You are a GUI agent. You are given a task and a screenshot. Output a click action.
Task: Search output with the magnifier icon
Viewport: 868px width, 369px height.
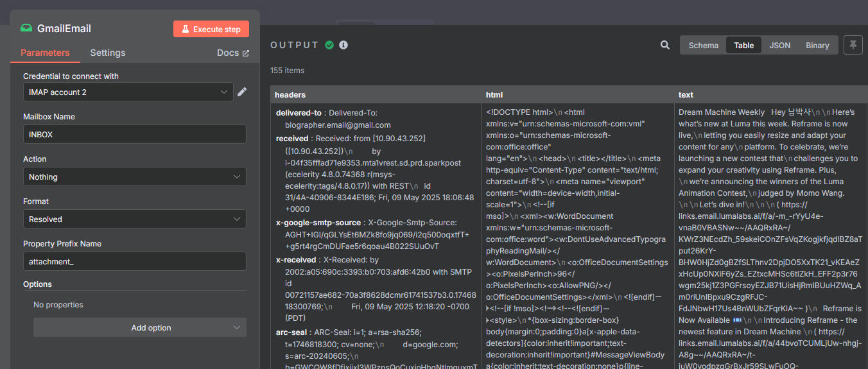[x=665, y=45]
